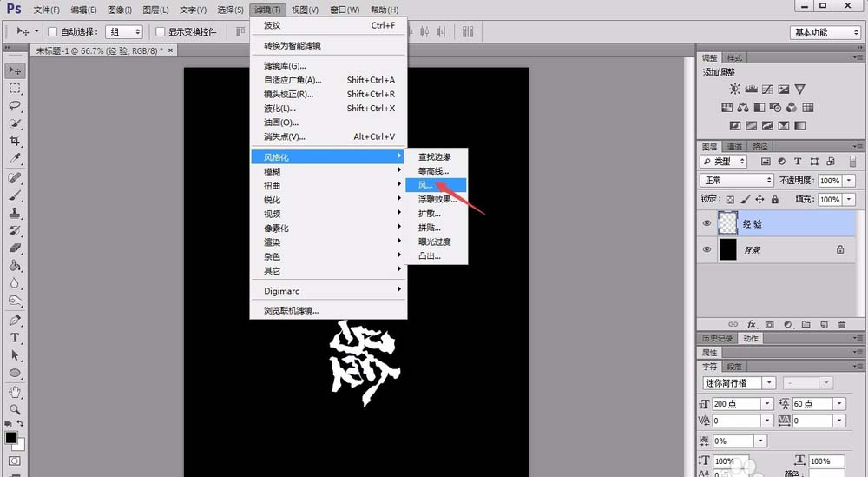Enable the 显示变换控件 checkbox
Viewport: 868px width, 477px height.
click(x=160, y=32)
